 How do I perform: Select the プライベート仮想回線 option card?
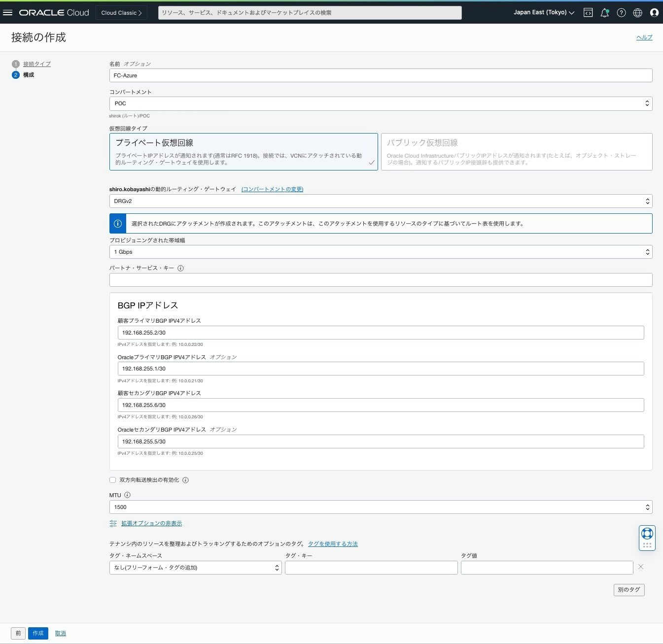click(x=244, y=152)
